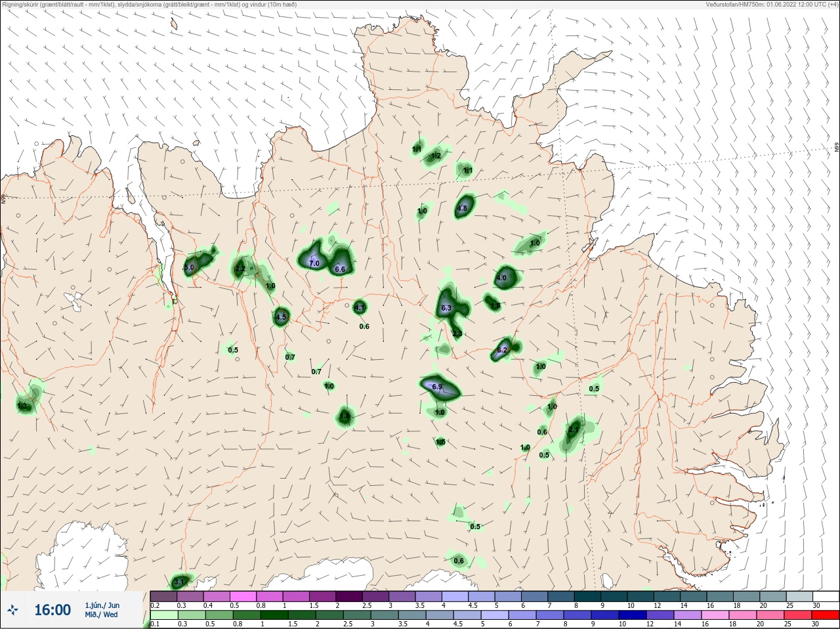This screenshot has height=629, width=840.
Task: Click the wind icon beside 16:00
Action: click(12, 611)
